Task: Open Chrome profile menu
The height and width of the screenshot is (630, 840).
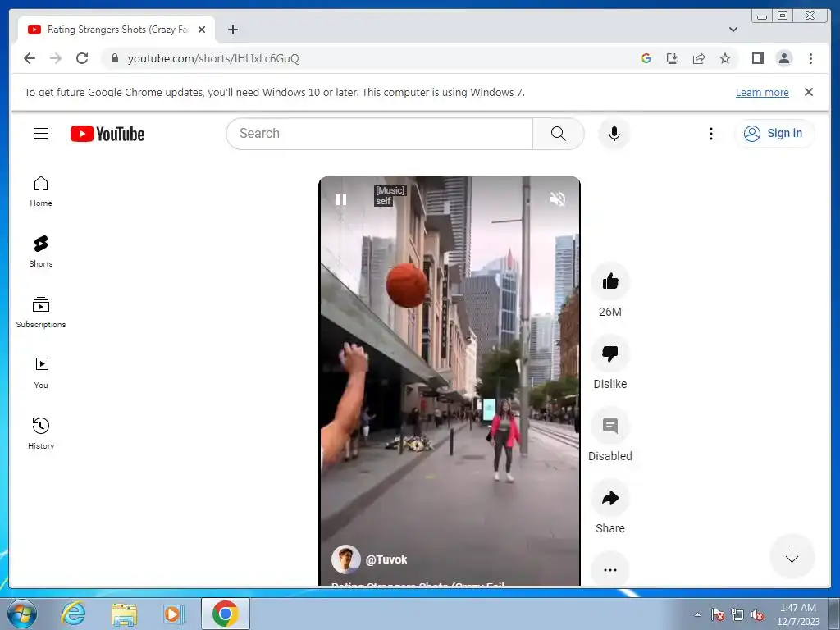Action: click(783, 58)
